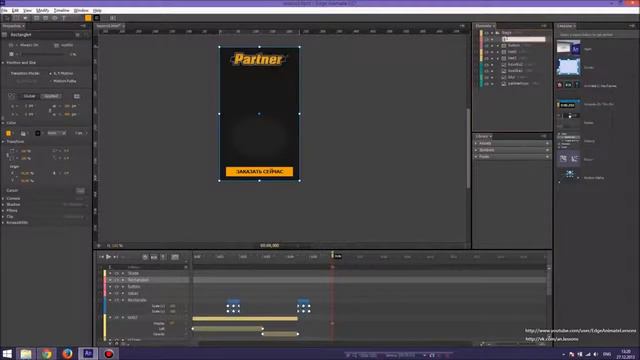Open the easing button in timeline

(175, 257)
